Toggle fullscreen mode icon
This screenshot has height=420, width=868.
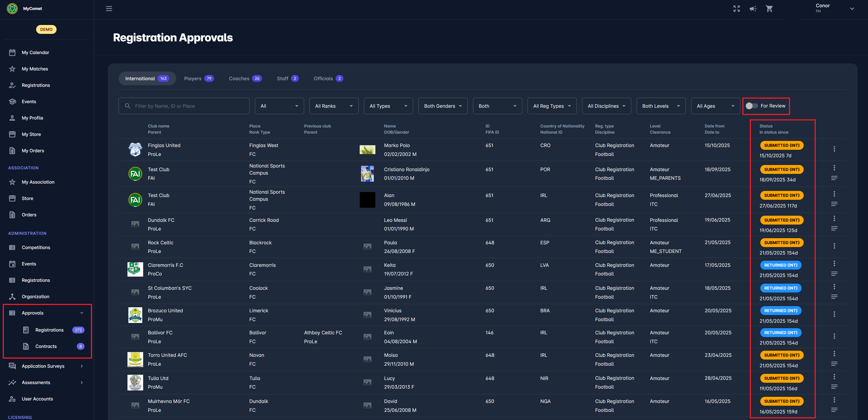tap(736, 9)
